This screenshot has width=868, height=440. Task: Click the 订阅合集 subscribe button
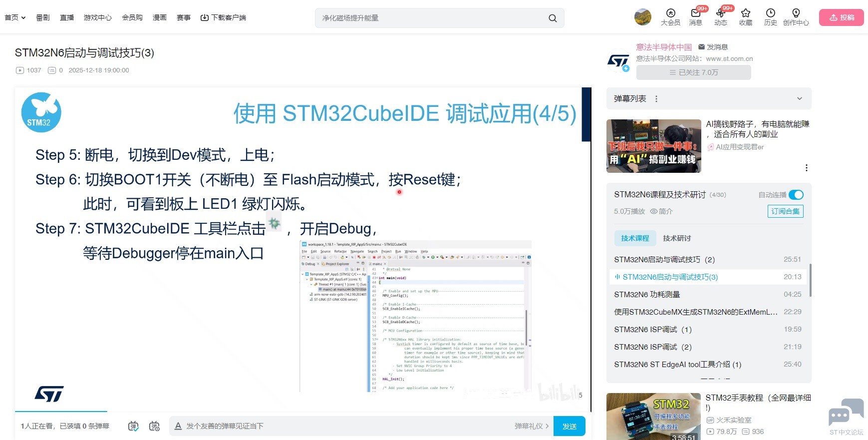point(785,211)
